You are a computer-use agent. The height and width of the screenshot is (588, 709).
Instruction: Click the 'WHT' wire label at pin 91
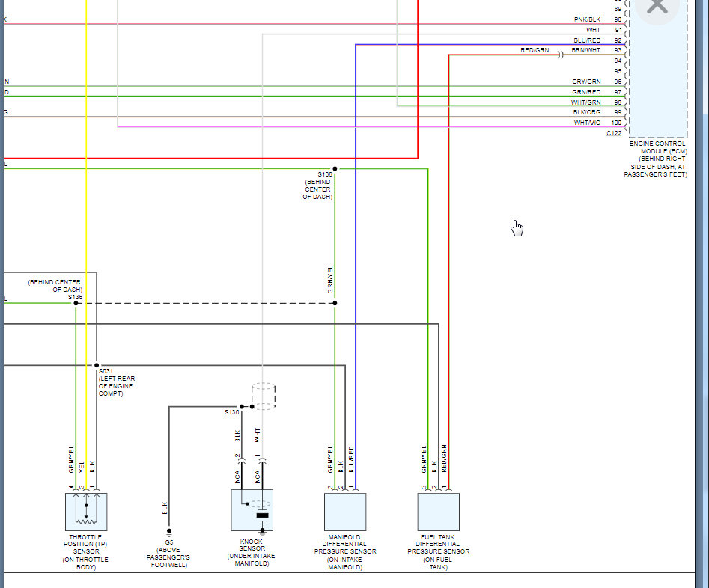coord(593,30)
